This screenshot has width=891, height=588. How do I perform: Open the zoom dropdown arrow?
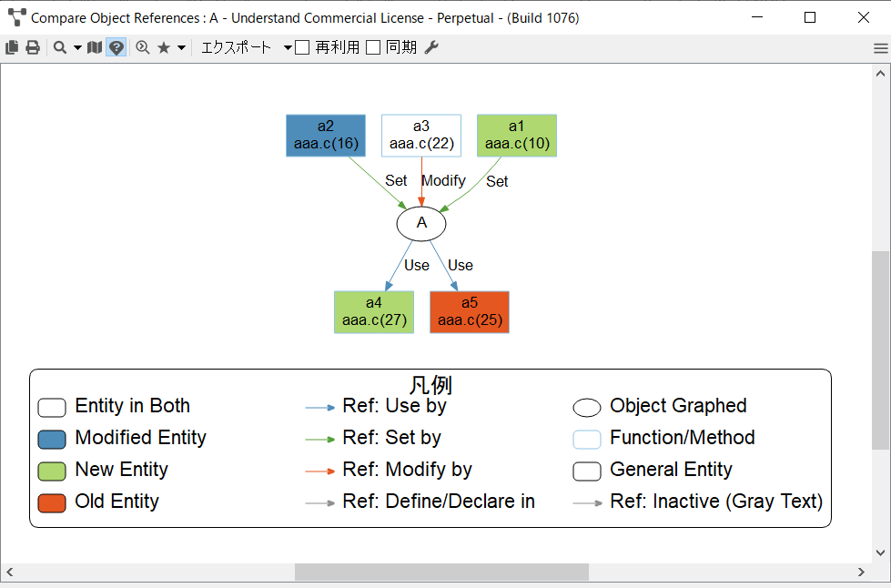[x=78, y=47]
